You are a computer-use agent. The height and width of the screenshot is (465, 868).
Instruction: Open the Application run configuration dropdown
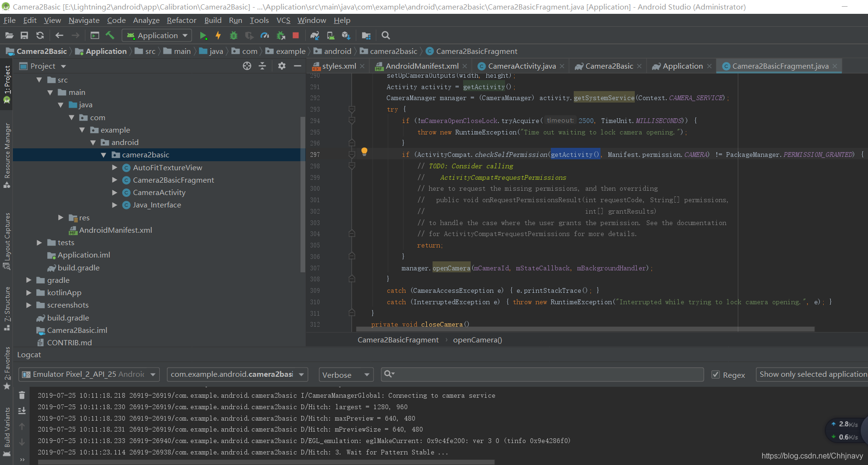[x=157, y=35]
